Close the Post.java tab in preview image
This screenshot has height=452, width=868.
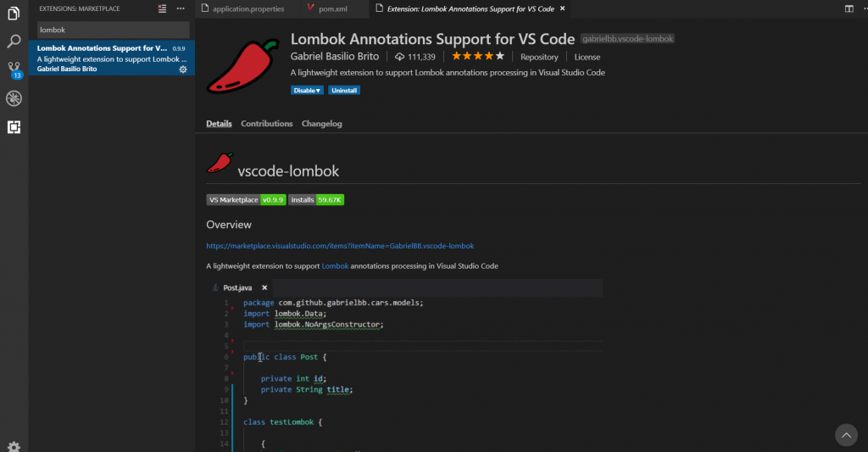[x=264, y=287]
